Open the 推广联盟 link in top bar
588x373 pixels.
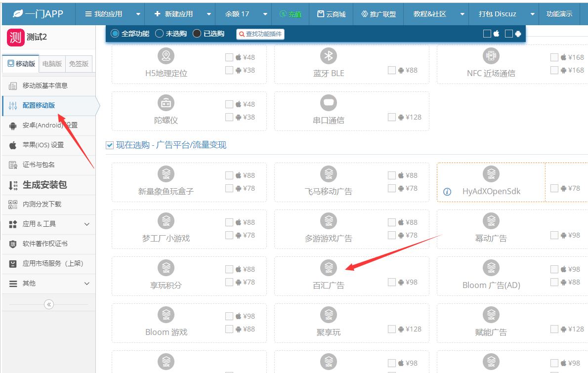[x=378, y=14]
